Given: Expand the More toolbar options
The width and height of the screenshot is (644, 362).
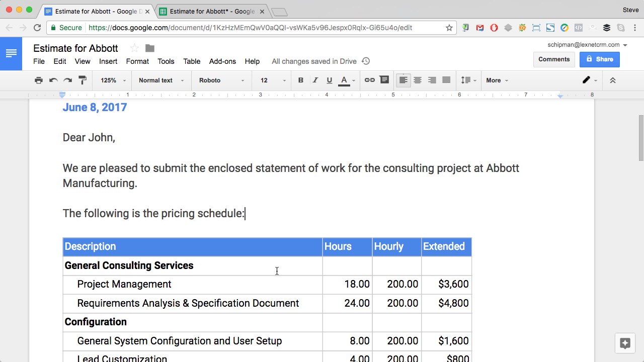Looking at the screenshot, I should 497,80.
